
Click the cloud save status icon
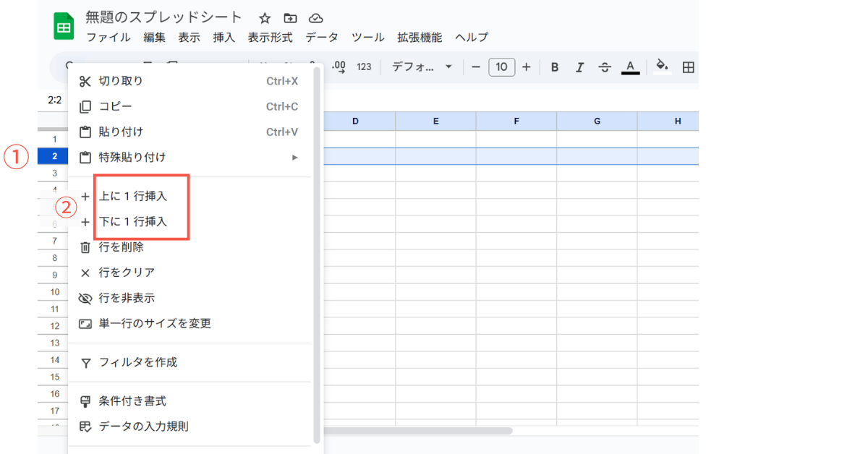tap(315, 18)
